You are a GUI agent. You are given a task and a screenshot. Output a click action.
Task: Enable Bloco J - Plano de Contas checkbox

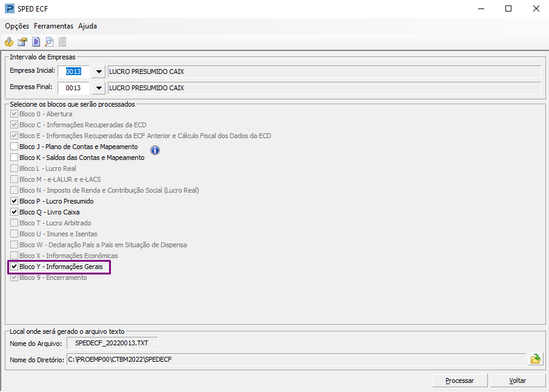click(x=14, y=146)
